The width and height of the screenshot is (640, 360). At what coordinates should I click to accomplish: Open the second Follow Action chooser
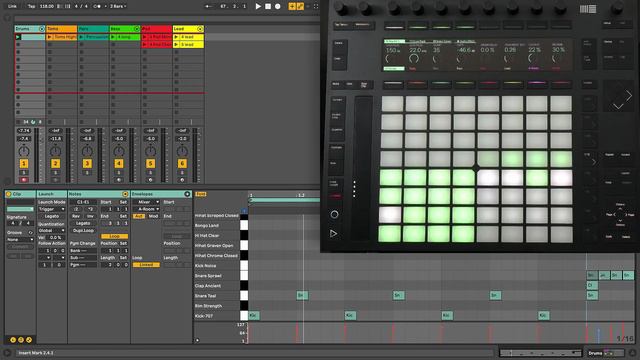[59, 258]
